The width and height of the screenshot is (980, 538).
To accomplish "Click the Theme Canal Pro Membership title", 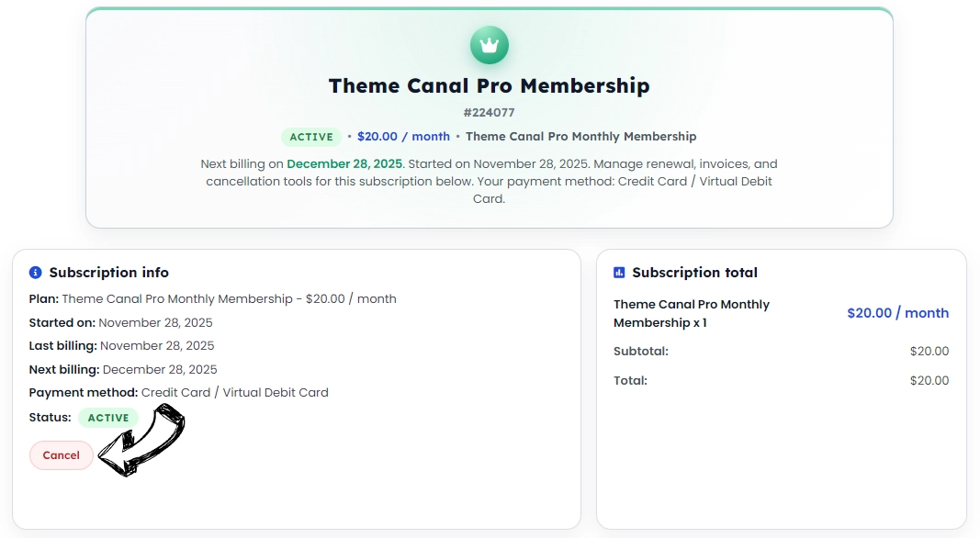I will click(x=489, y=85).
